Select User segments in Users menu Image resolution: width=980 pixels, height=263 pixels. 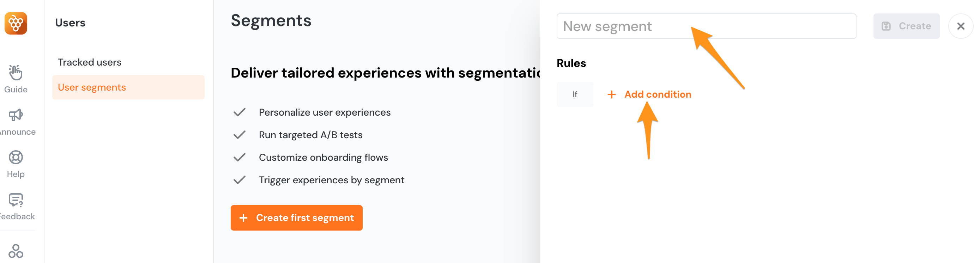tap(92, 87)
